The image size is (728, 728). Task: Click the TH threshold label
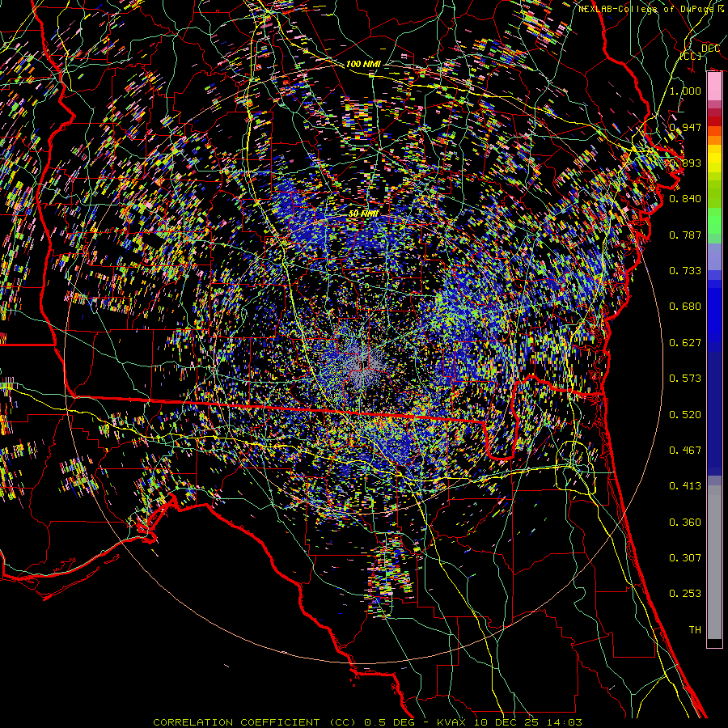click(x=695, y=630)
